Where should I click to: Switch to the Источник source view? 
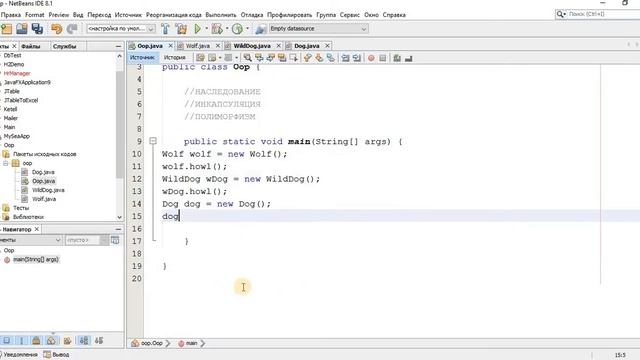click(142, 58)
